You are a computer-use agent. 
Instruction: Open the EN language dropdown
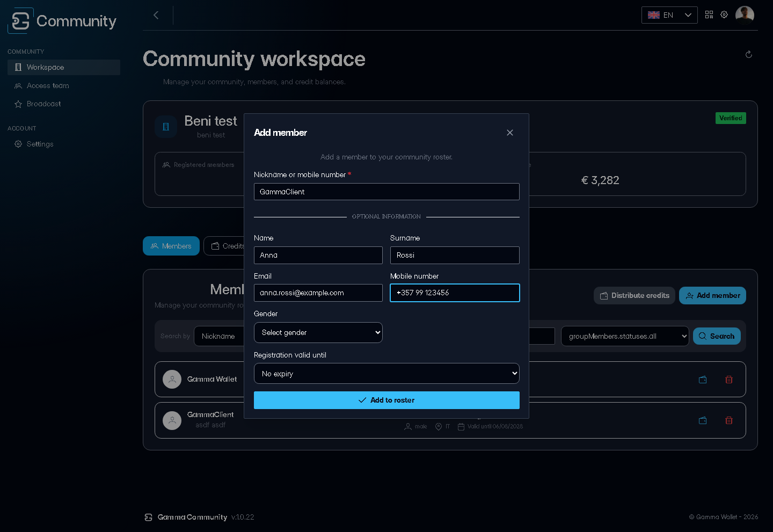(x=669, y=15)
